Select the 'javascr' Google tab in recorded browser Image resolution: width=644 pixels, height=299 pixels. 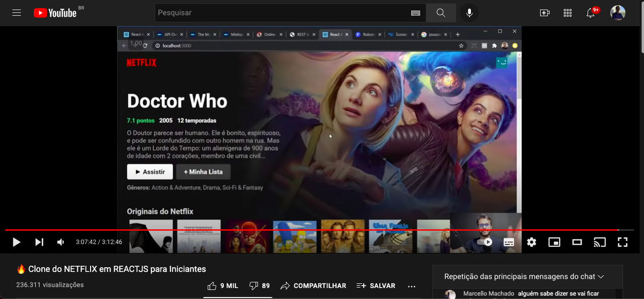click(435, 35)
